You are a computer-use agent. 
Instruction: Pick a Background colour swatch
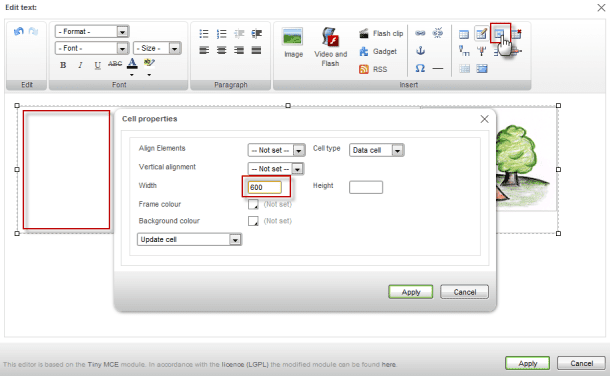[253, 221]
